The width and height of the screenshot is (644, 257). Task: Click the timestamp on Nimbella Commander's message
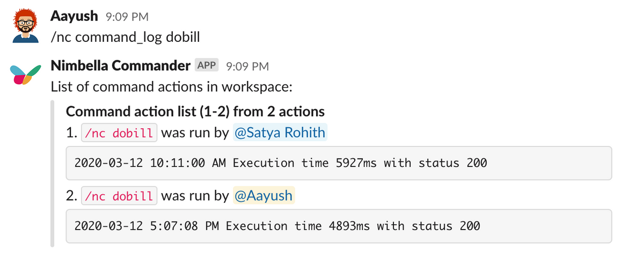point(247,67)
